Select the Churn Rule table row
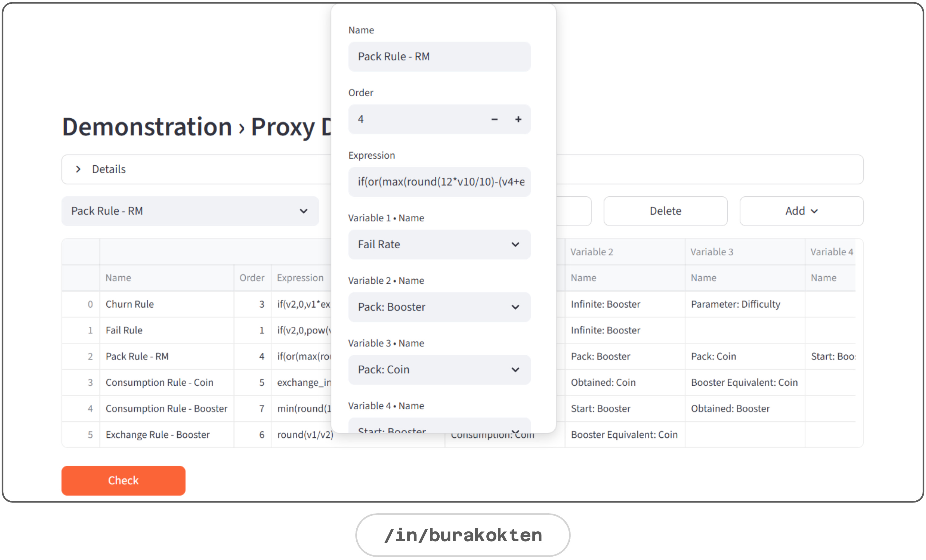The width and height of the screenshot is (926, 560). pyautogui.click(x=130, y=304)
